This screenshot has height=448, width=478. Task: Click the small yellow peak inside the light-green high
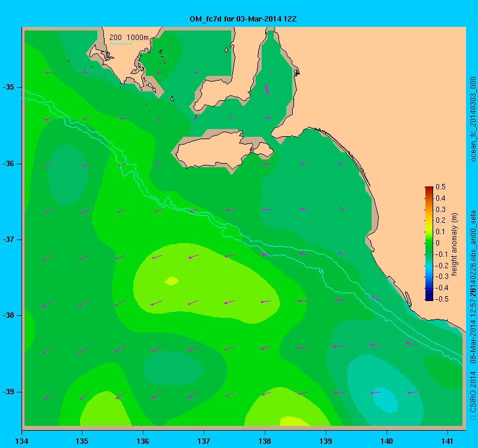click(171, 281)
